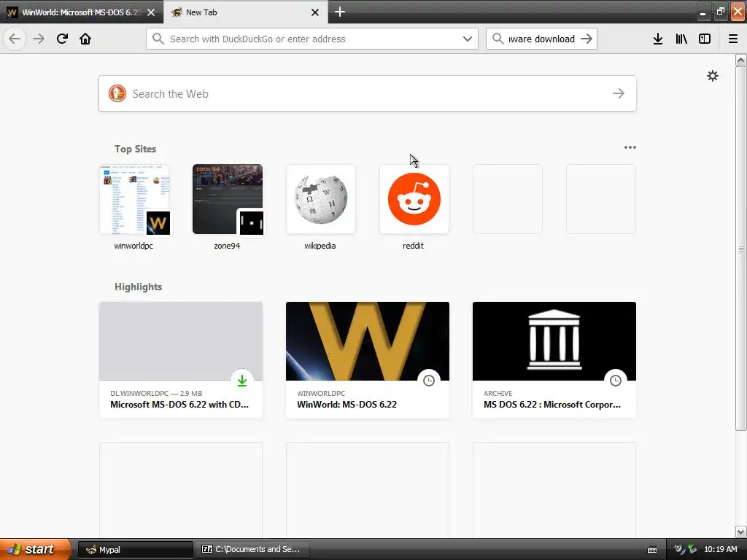The height and width of the screenshot is (560, 747).
Task: Restore down the browser window
Action: [x=720, y=12]
